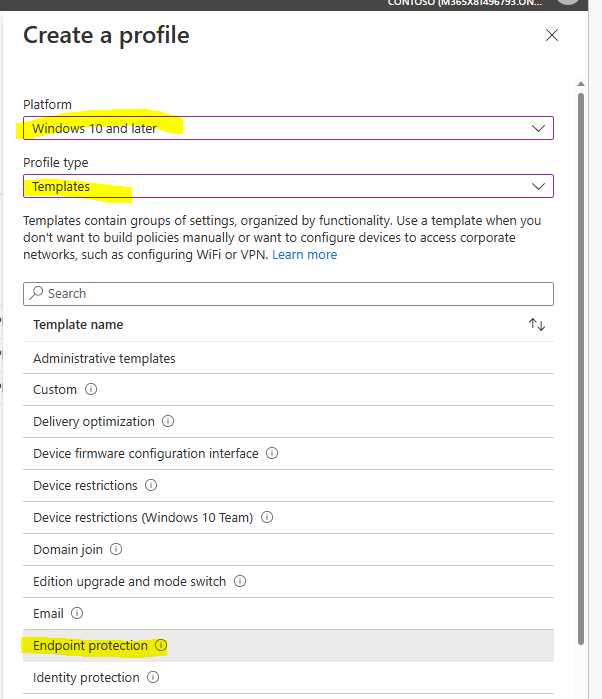Close the Create a profile pane
This screenshot has width=602, height=699.
(552, 35)
